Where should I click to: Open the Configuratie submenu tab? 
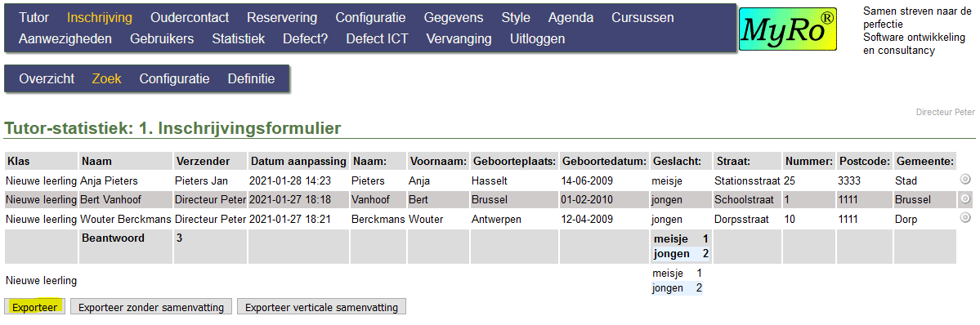(174, 79)
